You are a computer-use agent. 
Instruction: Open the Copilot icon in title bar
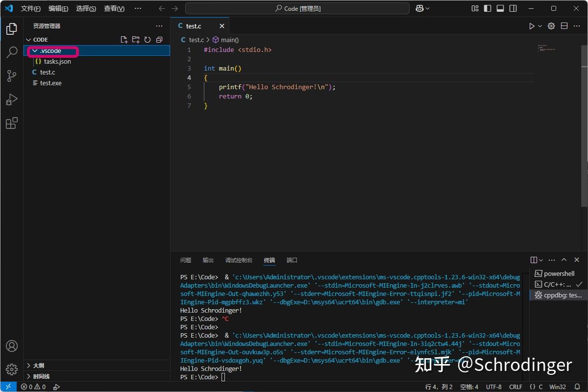(419, 8)
